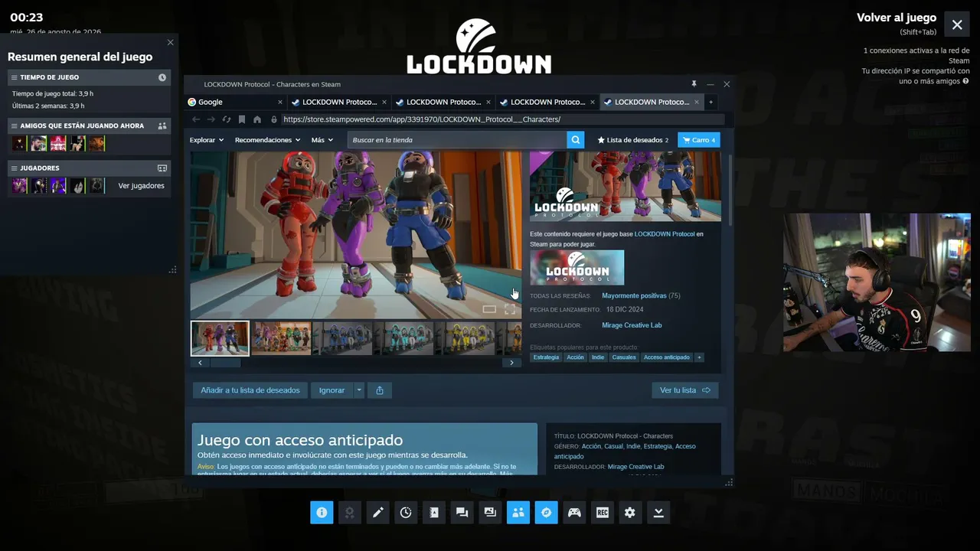Screen dimensions: 980x551
Task: Go forward in the overlay browser
Action: tap(211, 119)
